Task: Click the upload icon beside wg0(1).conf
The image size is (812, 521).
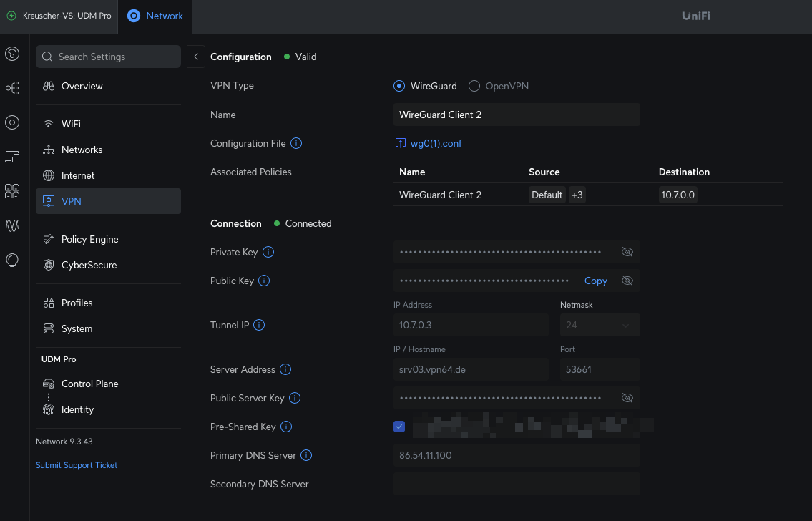Action: coord(401,143)
